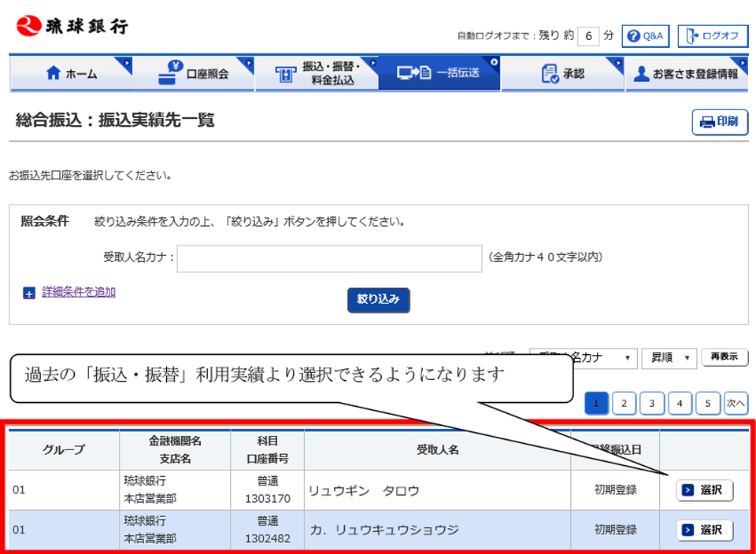
Task: Select the 一括伝送 batch transmission tab
Action: (x=439, y=73)
